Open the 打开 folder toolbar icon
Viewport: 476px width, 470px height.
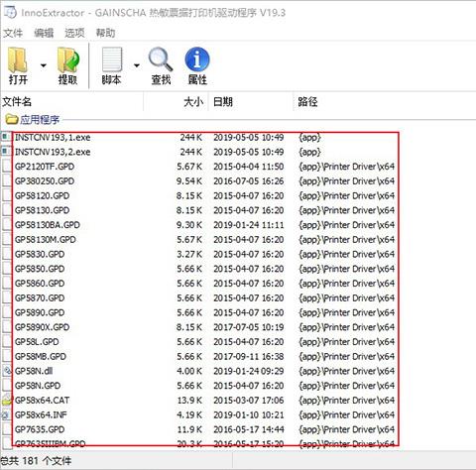[x=18, y=65]
